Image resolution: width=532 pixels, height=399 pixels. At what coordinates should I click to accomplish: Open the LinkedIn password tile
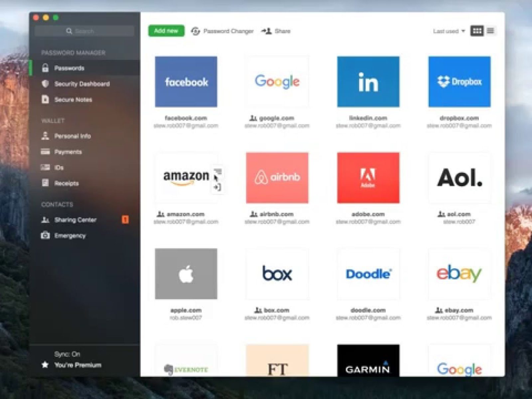point(368,82)
